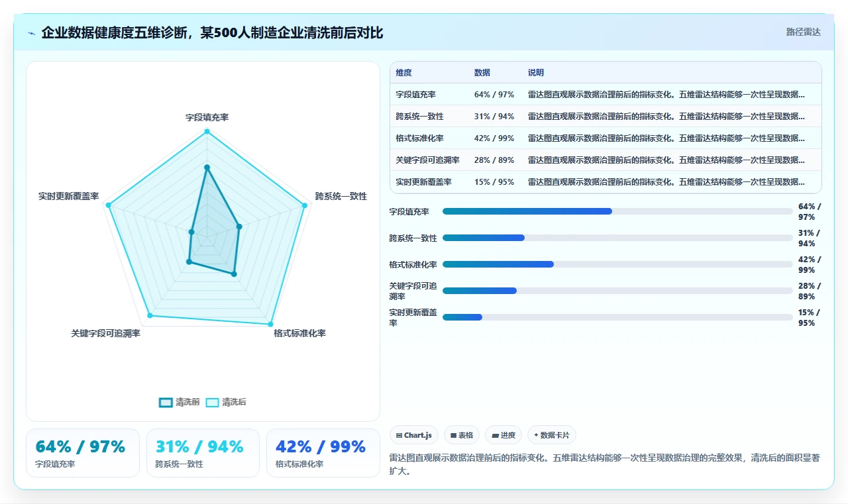This screenshot has height=504, width=848.
Task: Click the 跨系统一致性 radar axis label
Action: point(341,196)
